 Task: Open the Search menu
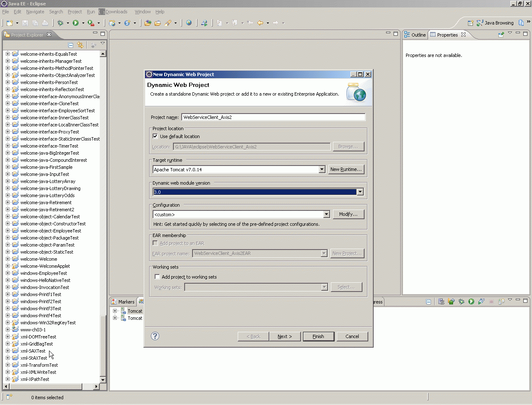[x=56, y=12]
